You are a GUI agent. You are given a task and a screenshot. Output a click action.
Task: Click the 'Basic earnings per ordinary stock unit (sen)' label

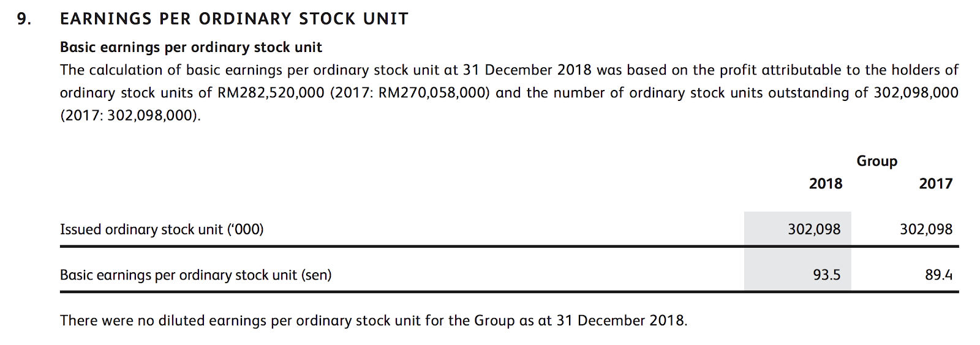pos(196,275)
